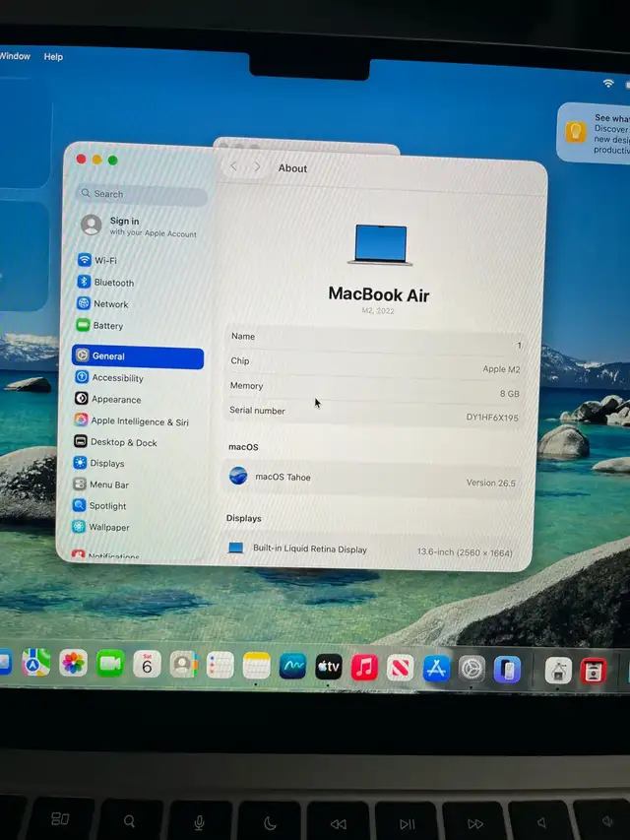Click System Settings gear in Dock

[472, 669]
